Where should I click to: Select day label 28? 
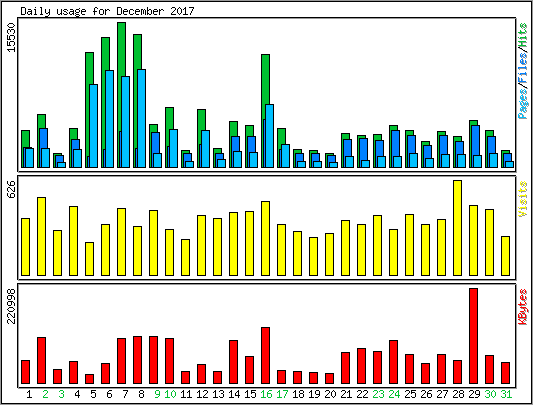[x=458, y=394]
